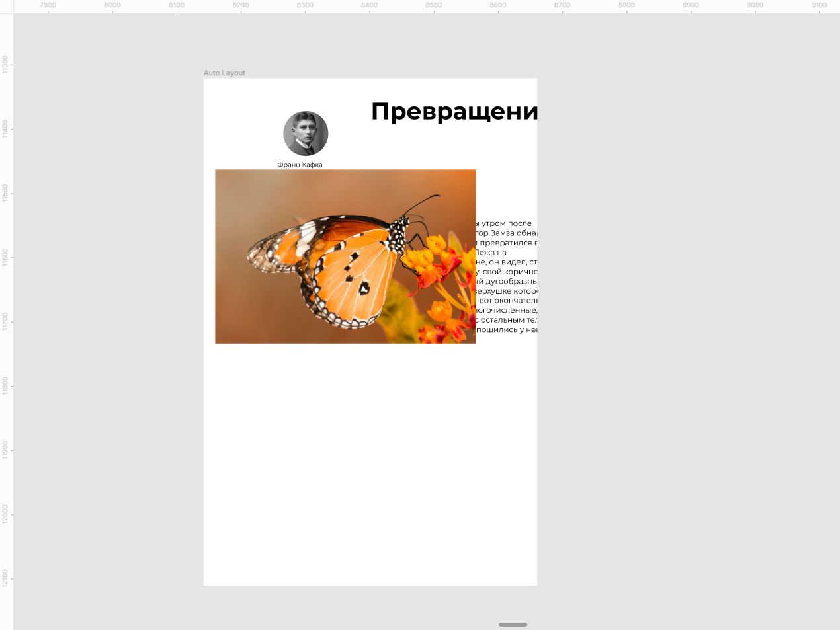Click the 8500 mark on the top ruler

coord(433,5)
